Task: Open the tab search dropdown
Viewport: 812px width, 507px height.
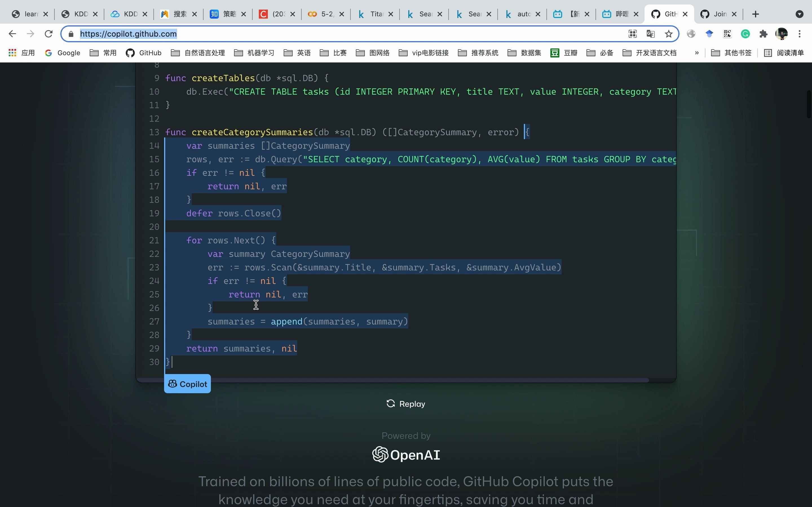Action: (800, 14)
